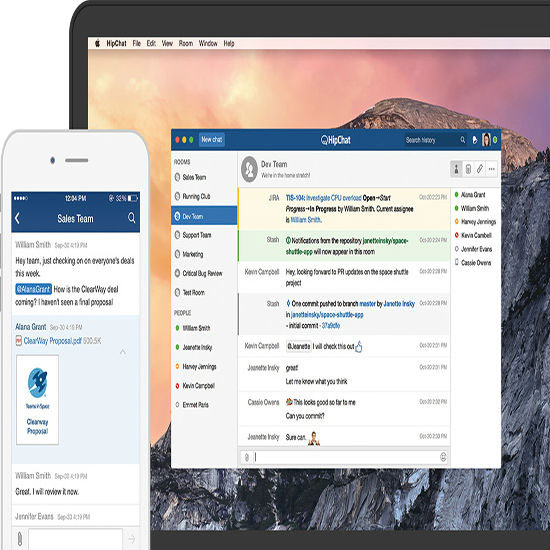Click the New chat button
The height and width of the screenshot is (550, 550).
tap(212, 140)
